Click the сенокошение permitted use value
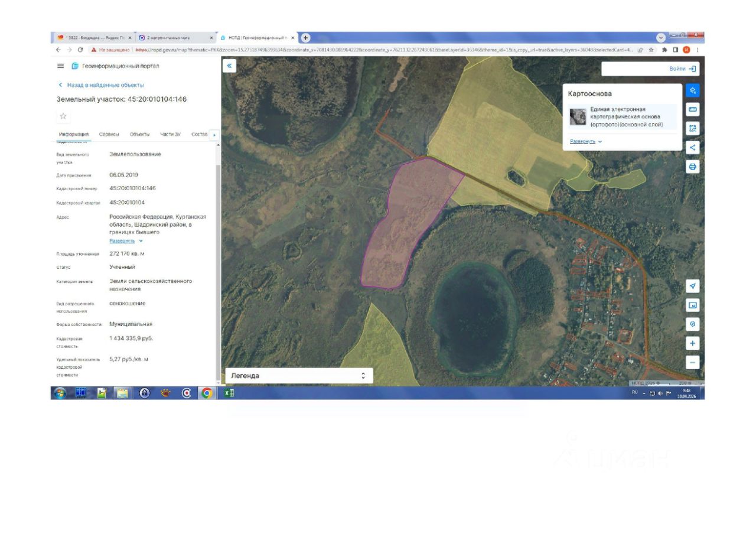Screen dimensions: 756x534 point(128,304)
